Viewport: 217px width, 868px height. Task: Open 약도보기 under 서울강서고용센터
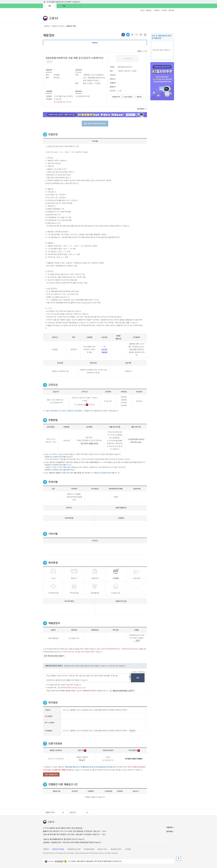[x=82, y=760]
